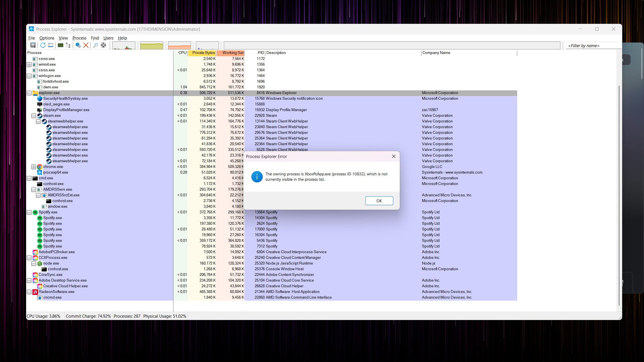The height and width of the screenshot is (362, 644).
Task: Collapse the CCXProcess.exe tree node
Action: click(29, 258)
